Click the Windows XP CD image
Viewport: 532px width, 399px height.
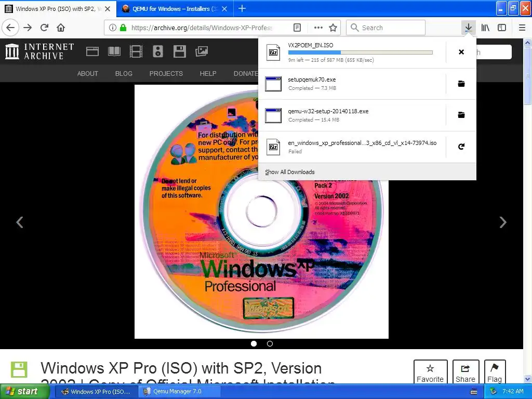(261, 212)
